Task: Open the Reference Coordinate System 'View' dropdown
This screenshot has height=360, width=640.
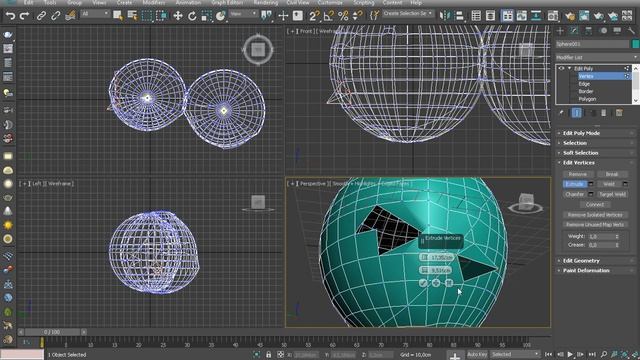Action: 243,14
